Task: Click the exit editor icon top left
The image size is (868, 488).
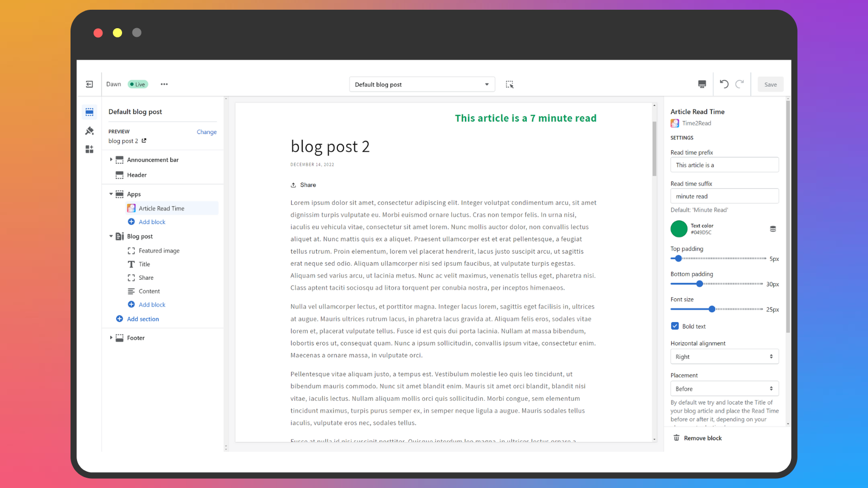Action: [x=90, y=84]
